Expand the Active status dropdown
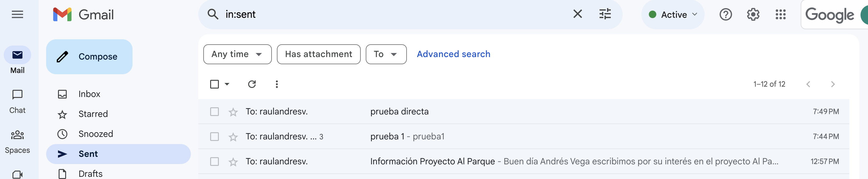868x179 pixels. [x=673, y=14]
